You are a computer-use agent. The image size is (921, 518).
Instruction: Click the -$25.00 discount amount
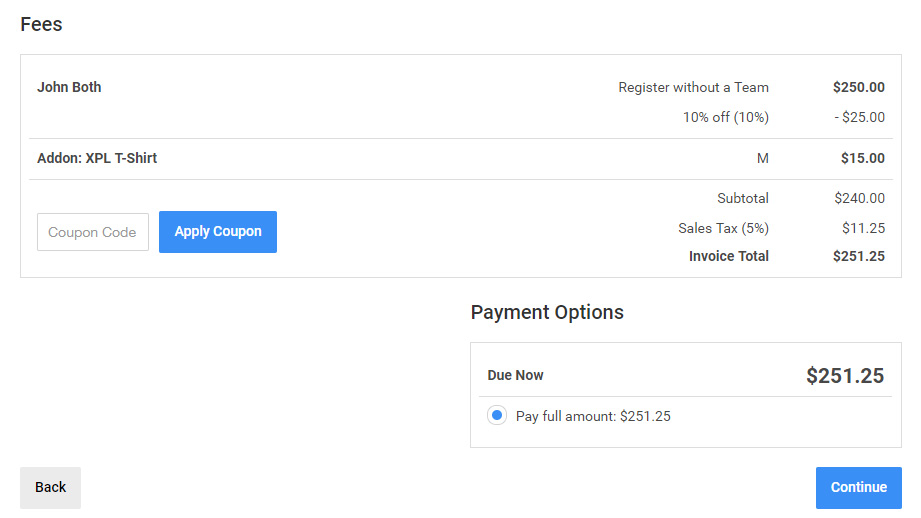click(x=859, y=117)
